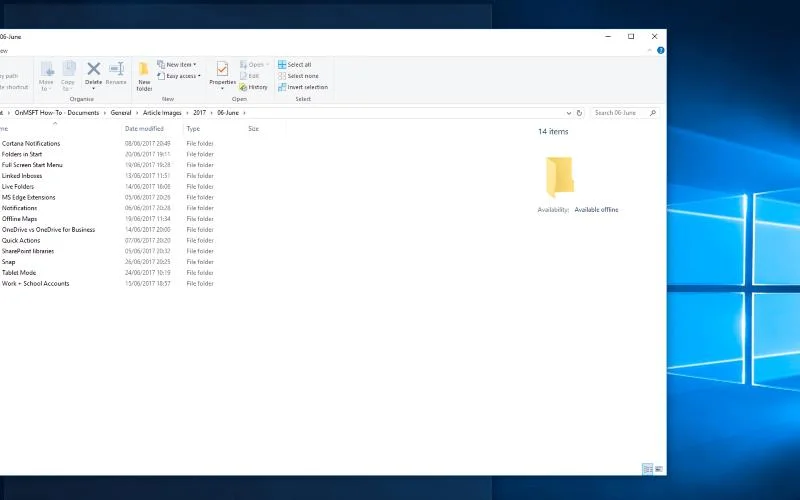800x500 pixels.
Task: Sort by the Date modified column header
Action: (144, 129)
